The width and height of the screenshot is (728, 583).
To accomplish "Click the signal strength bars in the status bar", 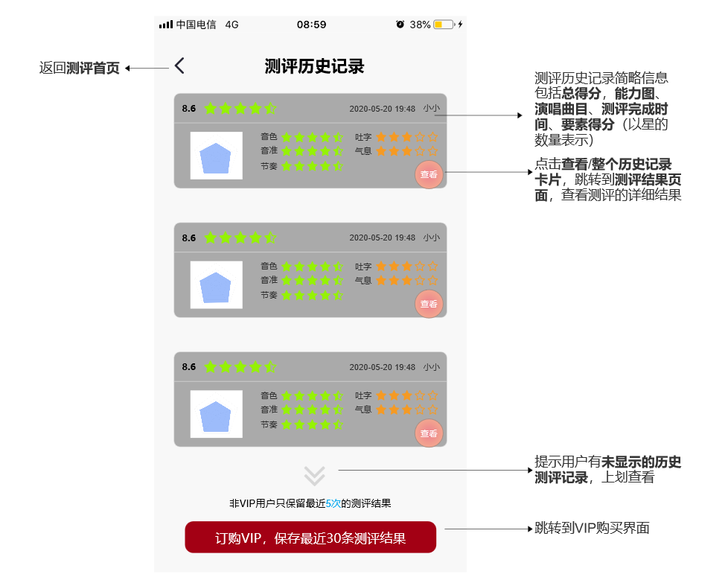I will (166, 24).
